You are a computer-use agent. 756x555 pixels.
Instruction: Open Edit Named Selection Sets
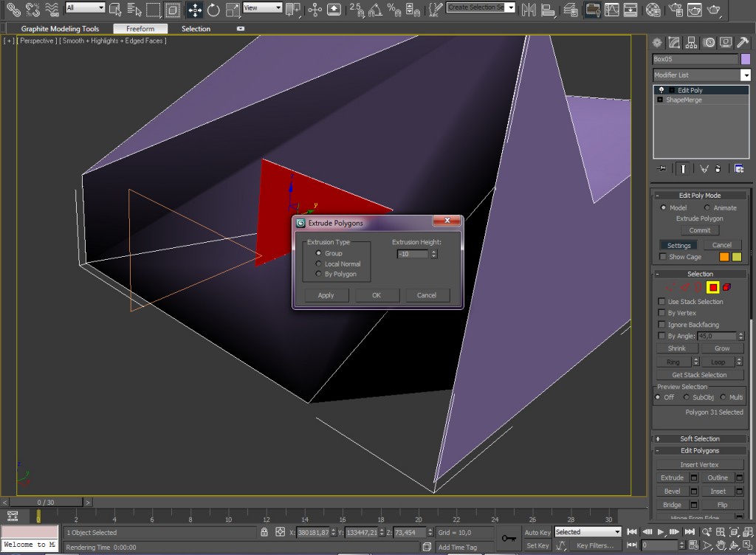(435, 9)
